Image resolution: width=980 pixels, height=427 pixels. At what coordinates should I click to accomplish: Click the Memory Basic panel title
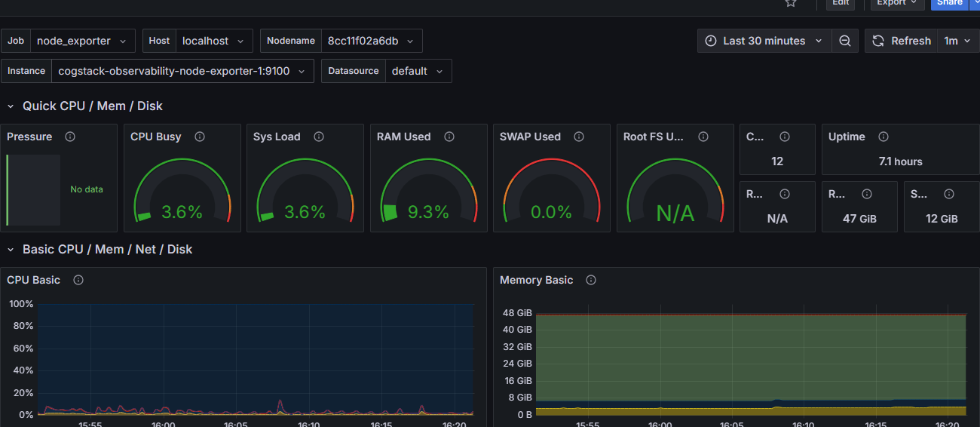(x=537, y=280)
